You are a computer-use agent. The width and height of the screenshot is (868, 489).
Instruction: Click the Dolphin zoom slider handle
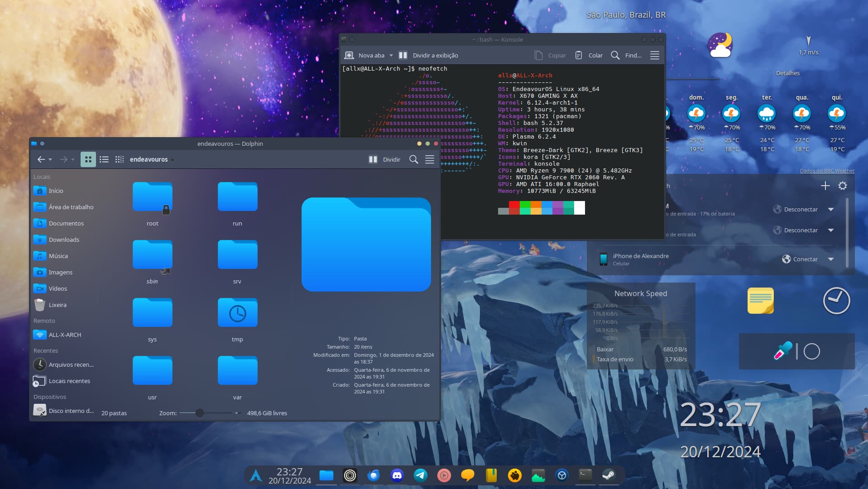[x=200, y=413]
